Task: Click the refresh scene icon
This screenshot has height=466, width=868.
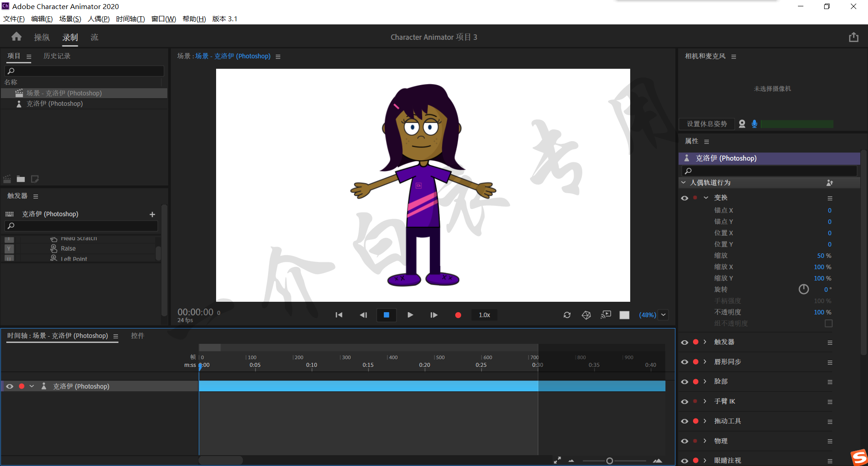Action: click(x=567, y=315)
